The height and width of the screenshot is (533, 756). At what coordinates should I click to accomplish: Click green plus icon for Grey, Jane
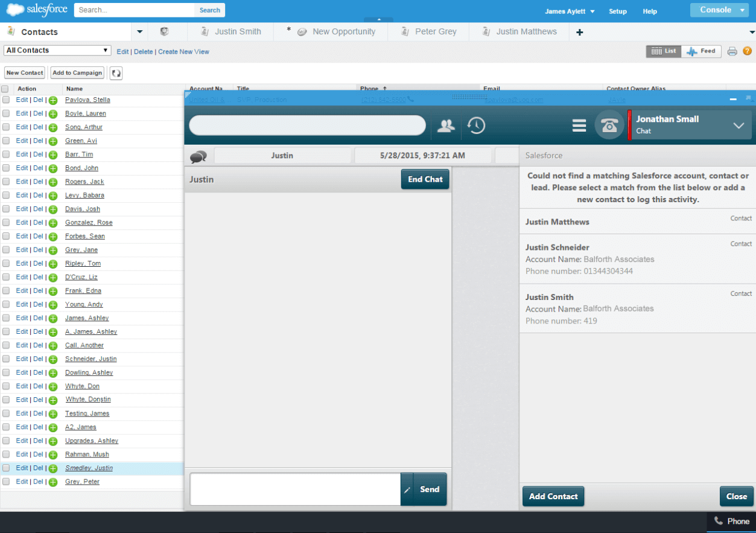[x=53, y=251]
